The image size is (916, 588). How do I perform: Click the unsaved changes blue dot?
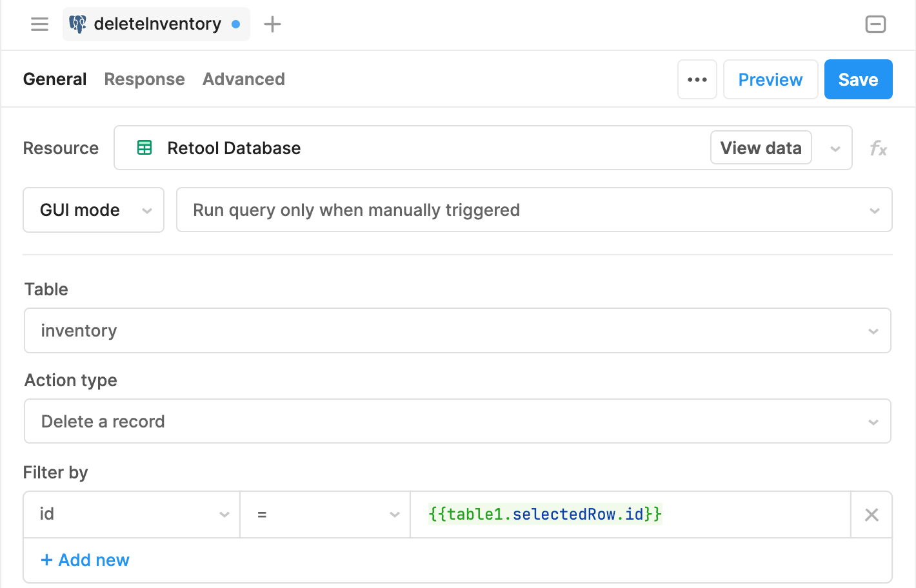(x=236, y=24)
